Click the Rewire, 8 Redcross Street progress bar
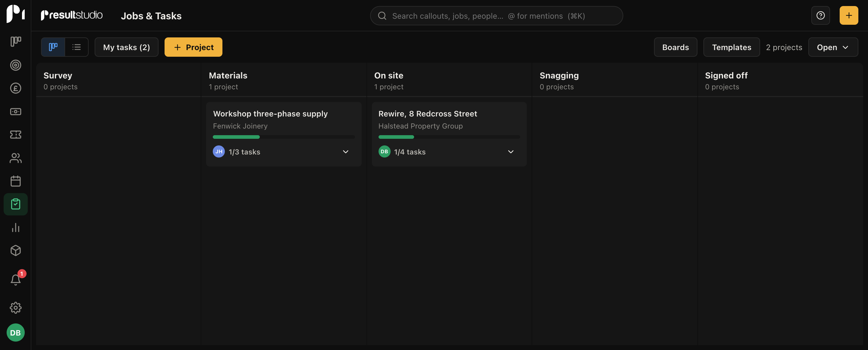 449,137
